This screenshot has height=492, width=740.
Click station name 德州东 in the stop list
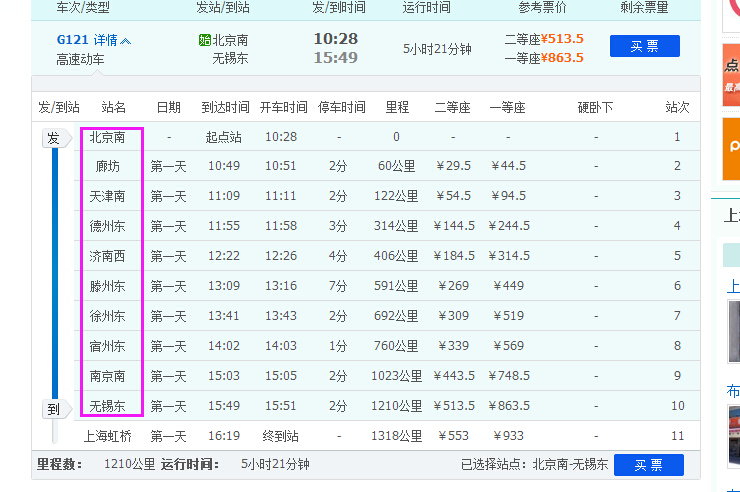[108, 226]
